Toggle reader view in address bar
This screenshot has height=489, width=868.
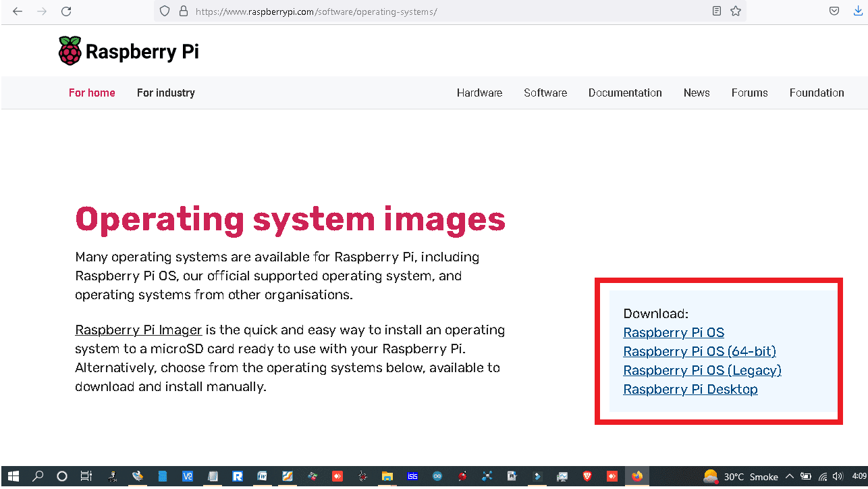pyautogui.click(x=717, y=11)
